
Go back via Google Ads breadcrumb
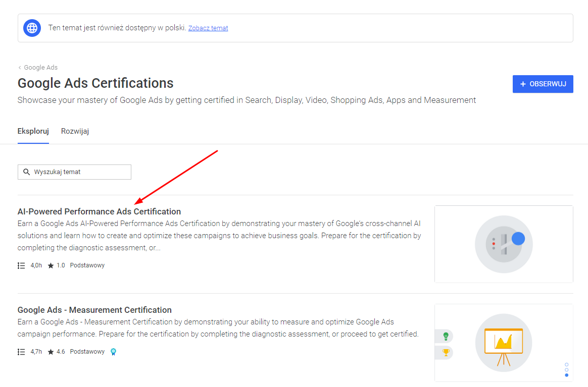pyautogui.click(x=41, y=68)
